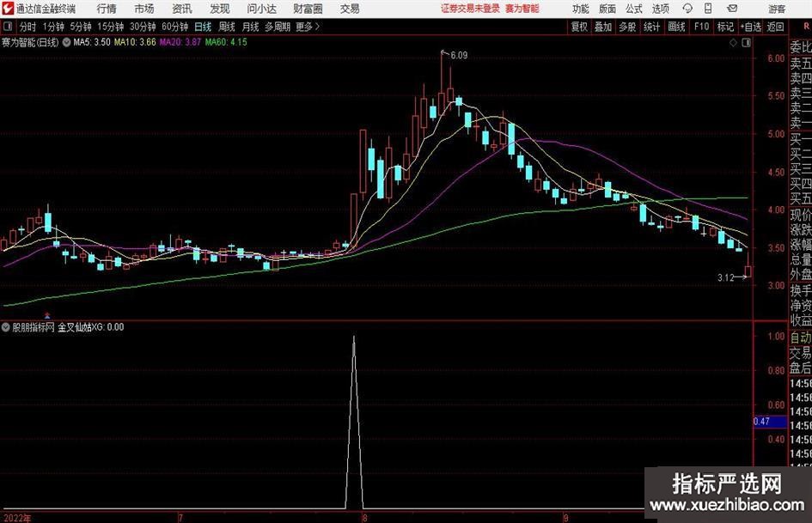Screen dimensions: 812x523
Task: Click the 标记 button
Action: point(725,27)
